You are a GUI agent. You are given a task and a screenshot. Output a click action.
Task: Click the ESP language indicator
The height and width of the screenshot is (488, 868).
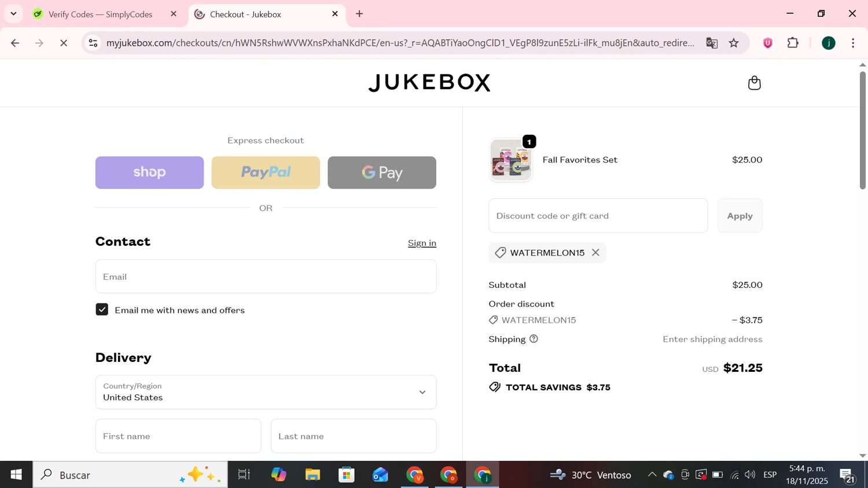pos(770,475)
